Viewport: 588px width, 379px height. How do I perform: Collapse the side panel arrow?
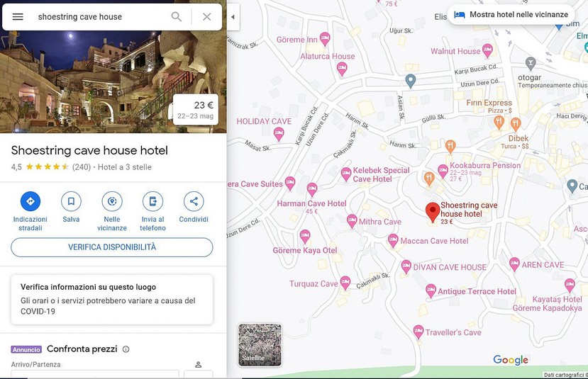pos(233,17)
